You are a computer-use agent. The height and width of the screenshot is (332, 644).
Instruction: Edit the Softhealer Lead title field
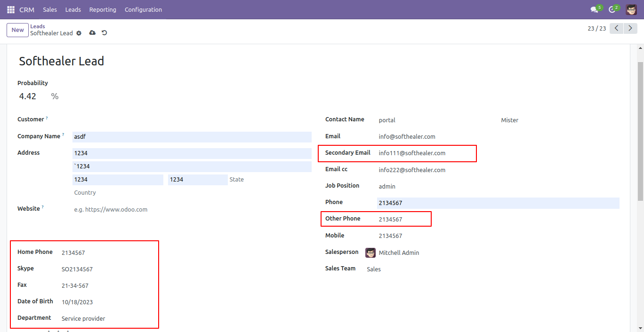(x=61, y=61)
